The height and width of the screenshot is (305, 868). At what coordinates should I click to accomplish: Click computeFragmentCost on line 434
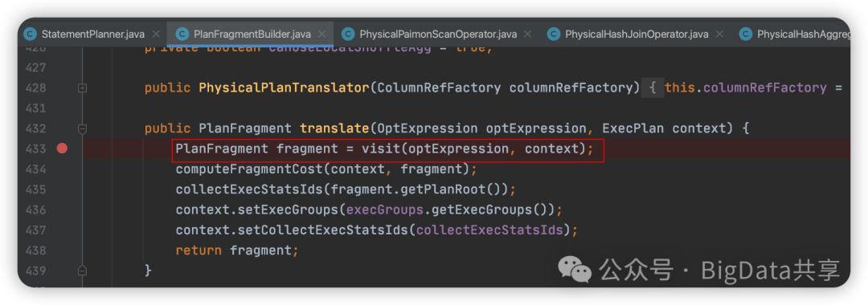click(249, 169)
